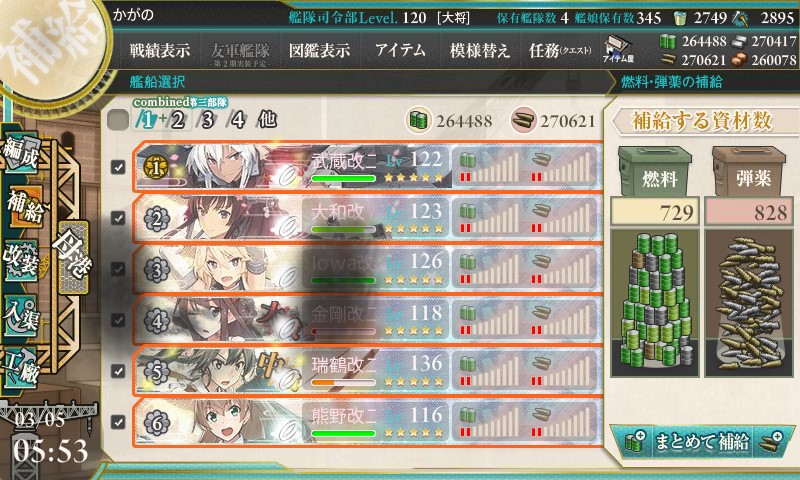Screen dimensions: 800x480
Task: Switch to fleet tab 3
Action: (207, 120)
